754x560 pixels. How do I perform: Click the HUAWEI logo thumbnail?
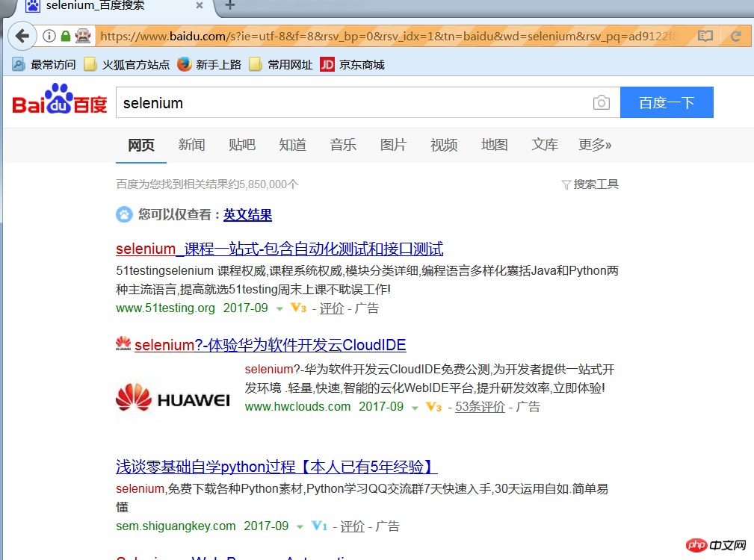[x=173, y=398]
